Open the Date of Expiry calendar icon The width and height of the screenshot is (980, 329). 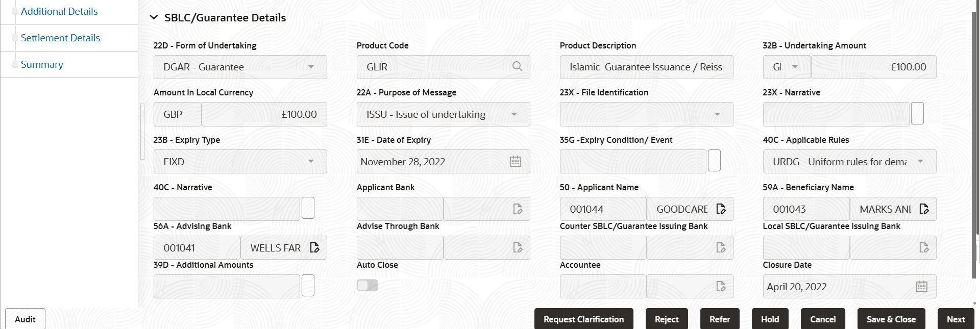pyautogui.click(x=516, y=162)
